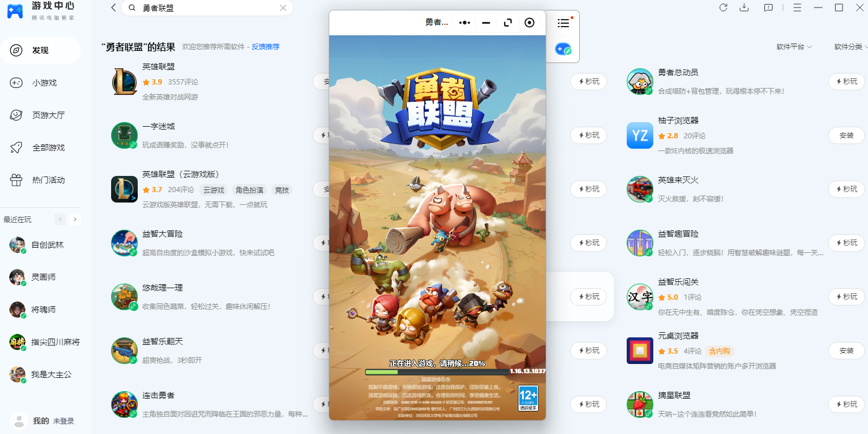
Task: Minimize the 勇者联盟 mini-game window
Action: coord(486,23)
